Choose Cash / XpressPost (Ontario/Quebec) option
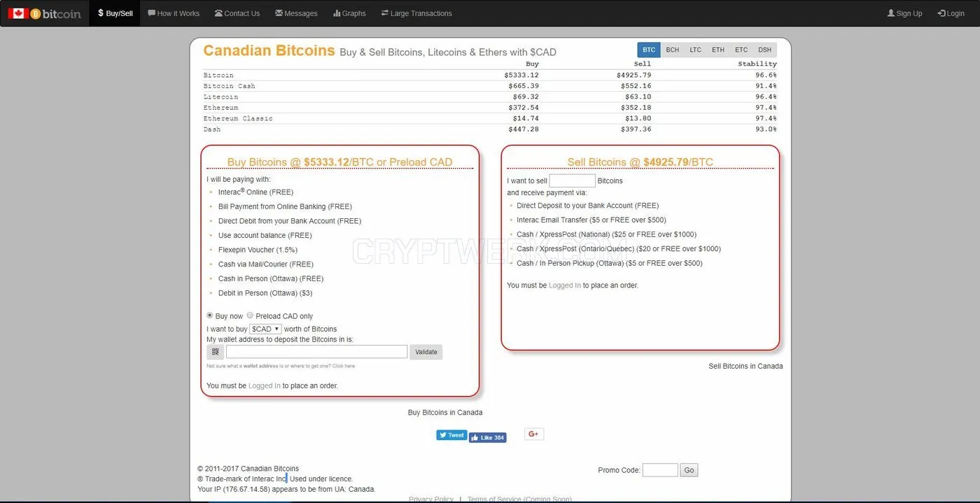The image size is (980, 503). pos(619,248)
